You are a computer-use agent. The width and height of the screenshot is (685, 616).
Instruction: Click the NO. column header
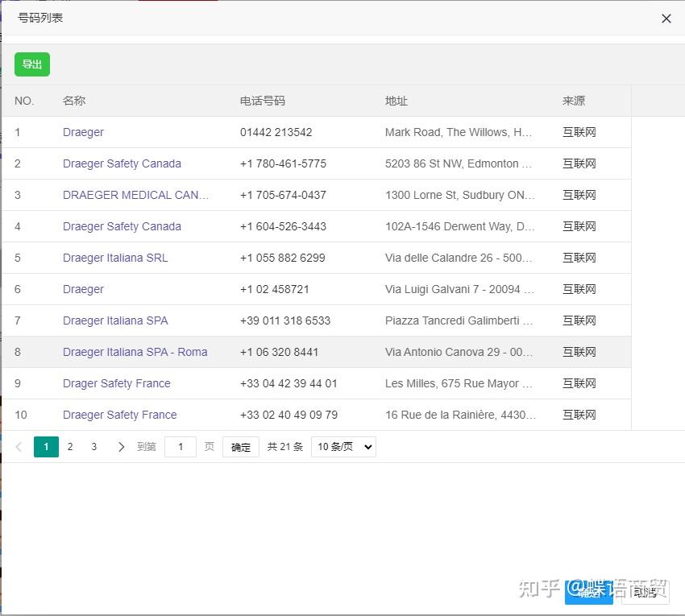pos(24,101)
